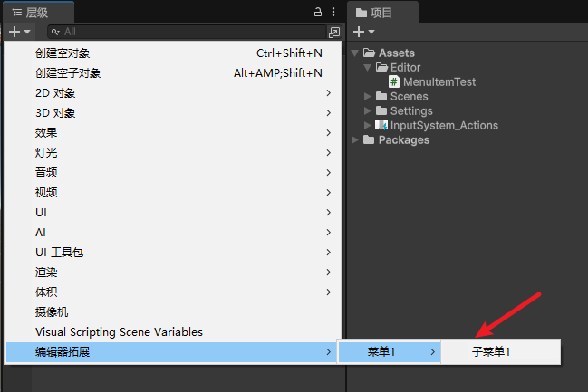Viewport: 588px width, 392px height.
Task: Choose 创建空对象 from the menu
Action: coord(63,53)
